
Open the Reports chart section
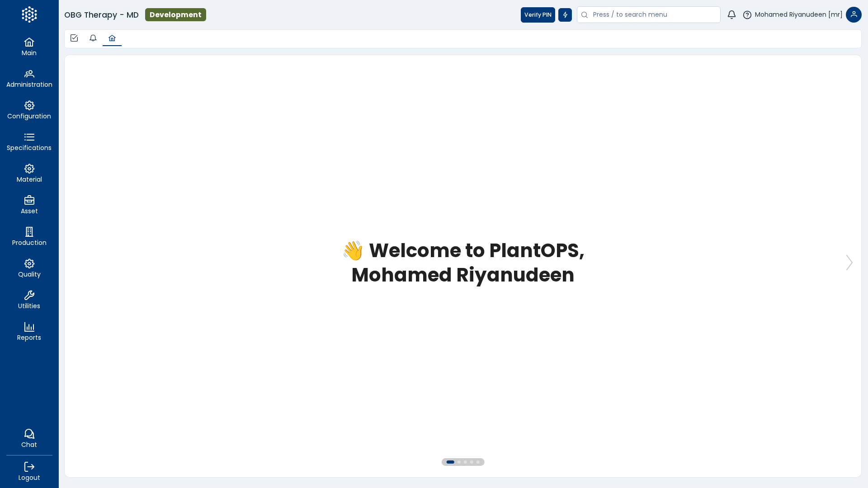coord(29,332)
